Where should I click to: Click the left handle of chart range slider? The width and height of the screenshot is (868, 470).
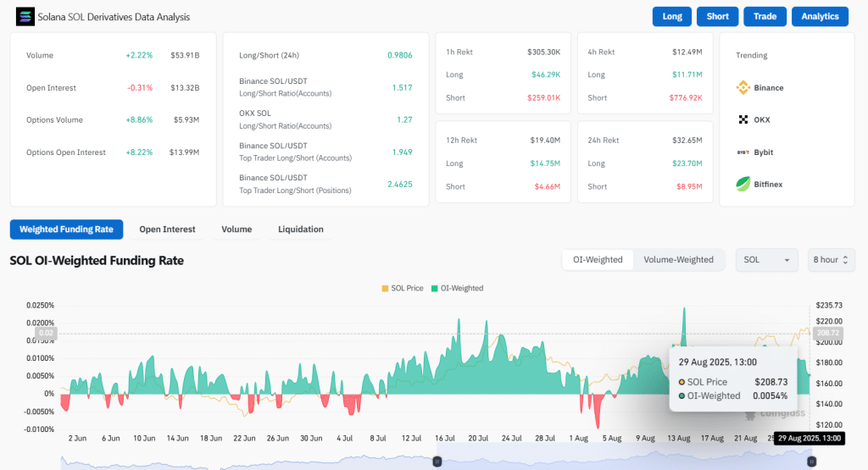click(437, 462)
